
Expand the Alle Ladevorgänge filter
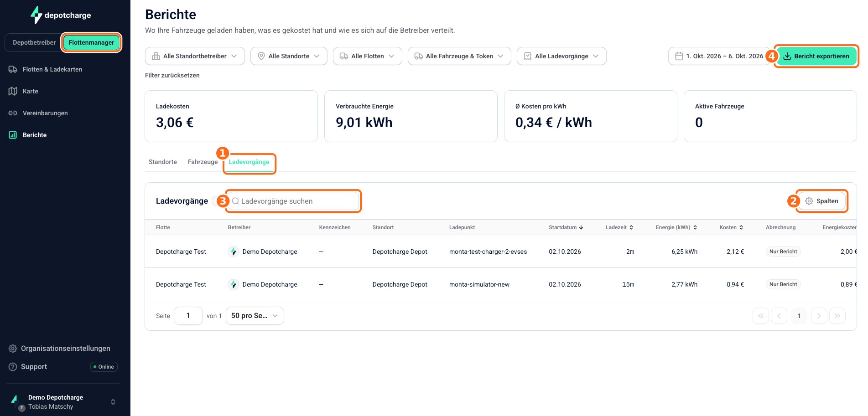561,56
